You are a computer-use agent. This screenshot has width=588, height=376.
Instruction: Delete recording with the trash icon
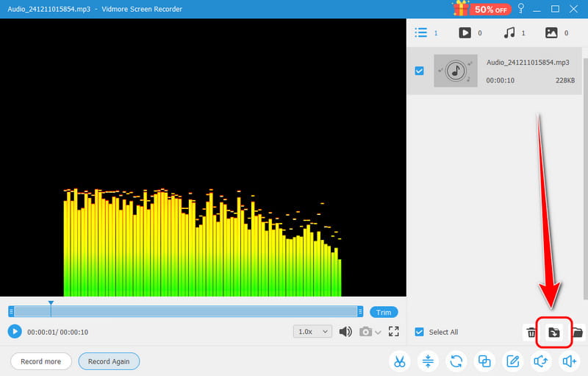click(x=531, y=333)
